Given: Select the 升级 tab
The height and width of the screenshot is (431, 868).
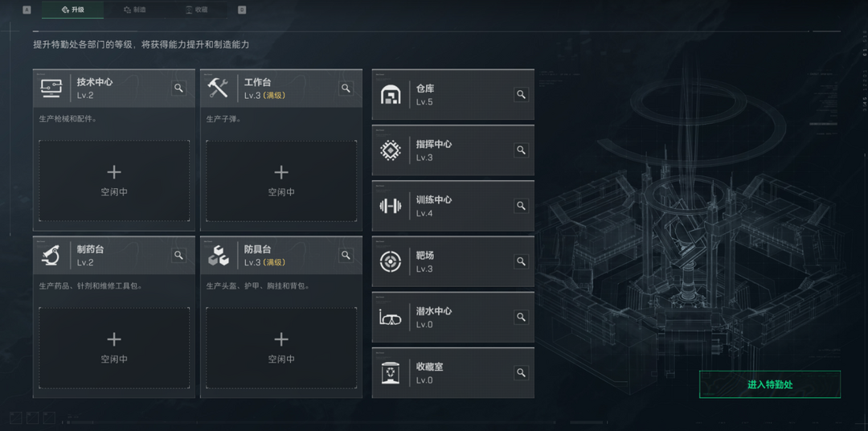Looking at the screenshot, I should [72, 10].
